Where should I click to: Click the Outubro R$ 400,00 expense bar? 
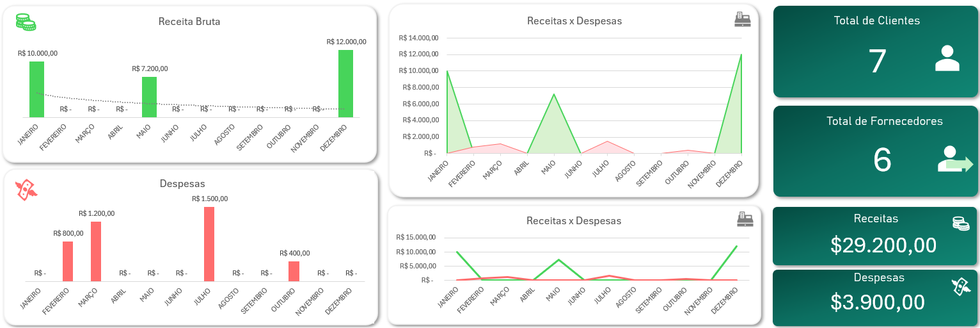click(x=294, y=271)
